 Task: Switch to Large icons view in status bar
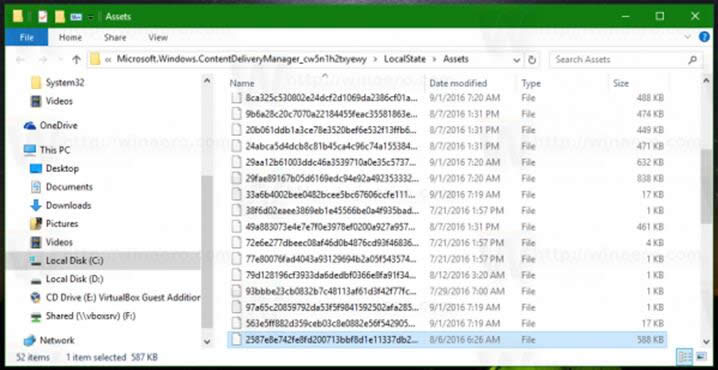701,356
